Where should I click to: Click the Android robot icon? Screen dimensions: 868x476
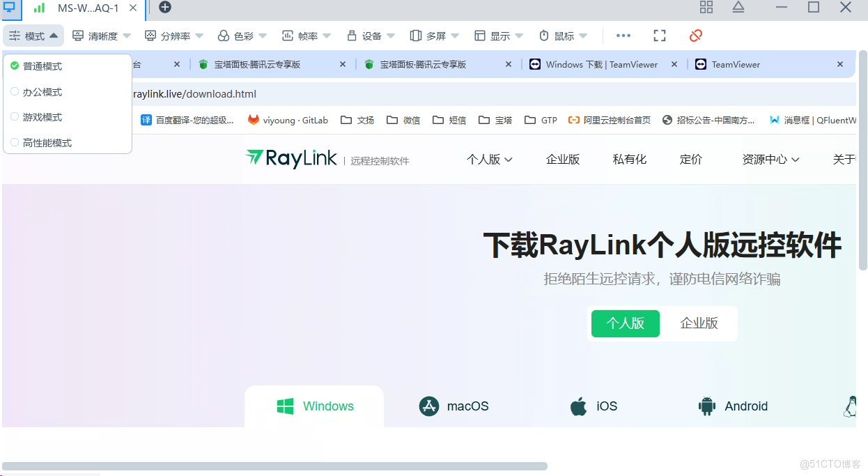[x=707, y=406]
